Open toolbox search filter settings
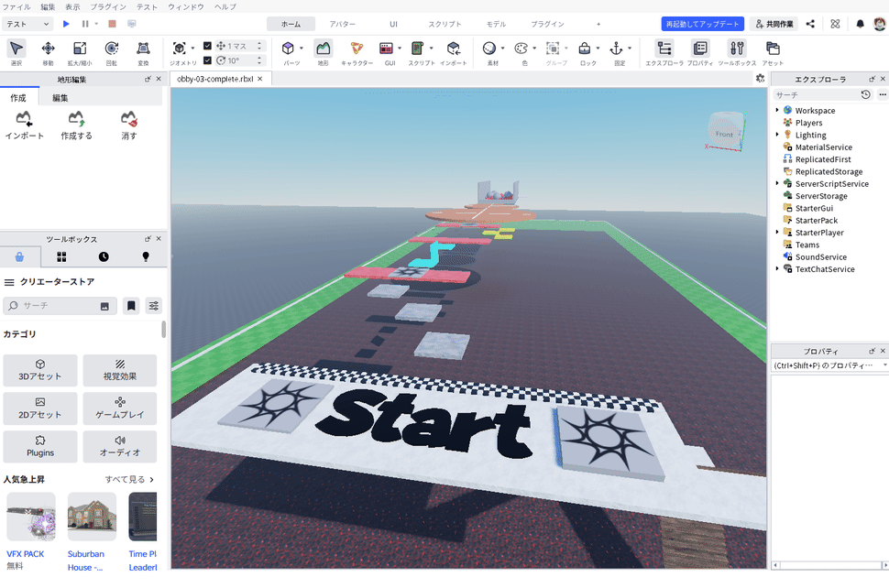889x588 pixels. pyautogui.click(x=154, y=306)
